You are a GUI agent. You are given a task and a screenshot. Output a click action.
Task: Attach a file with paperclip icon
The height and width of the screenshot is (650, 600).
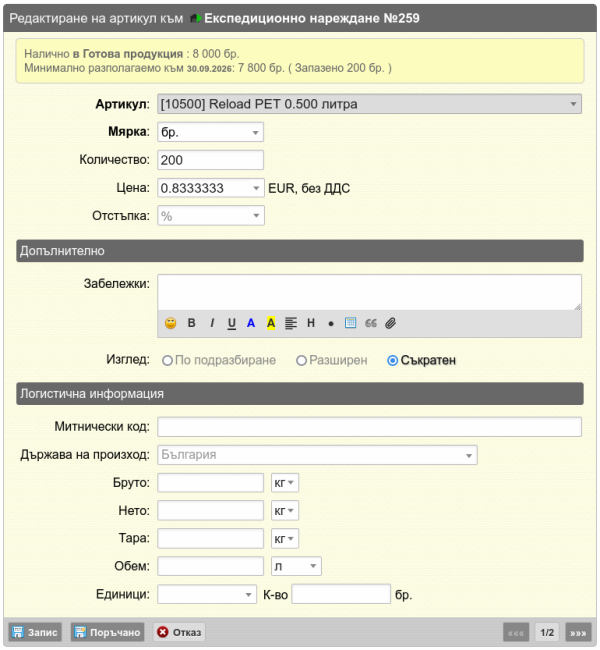click(x=391, y=323)
